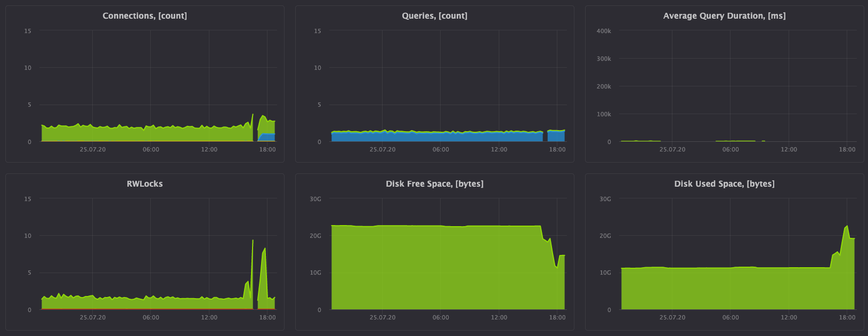Select the "100k" y-axis label
The height and width of the screenshot is (336, 868).
click(604, 114)
